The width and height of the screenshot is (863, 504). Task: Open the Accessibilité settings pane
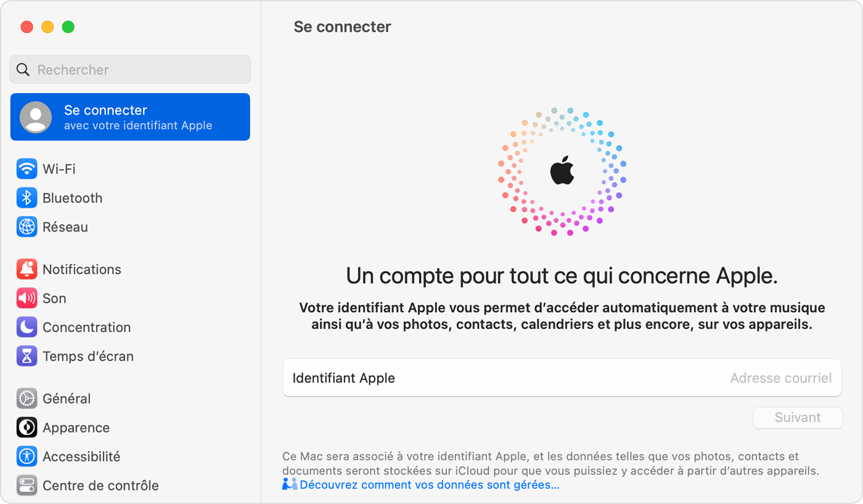tap(81, 457)
